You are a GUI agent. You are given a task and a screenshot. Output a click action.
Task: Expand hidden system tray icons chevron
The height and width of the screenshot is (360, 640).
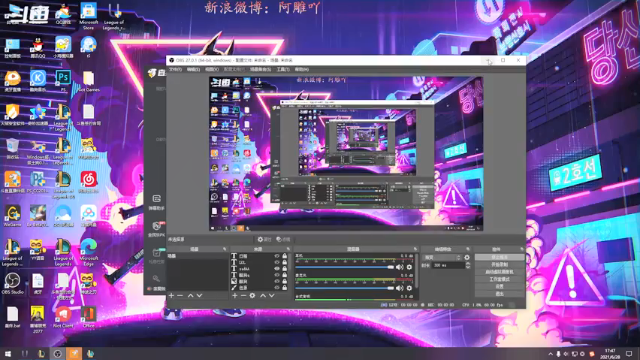(x=550, y=354)
